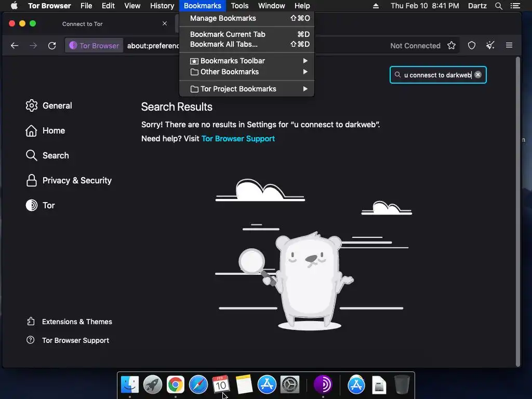Viewport: 532px width, 399px height.
Task: Click the New Identity broom icon
Action: [x=490, y=46]
